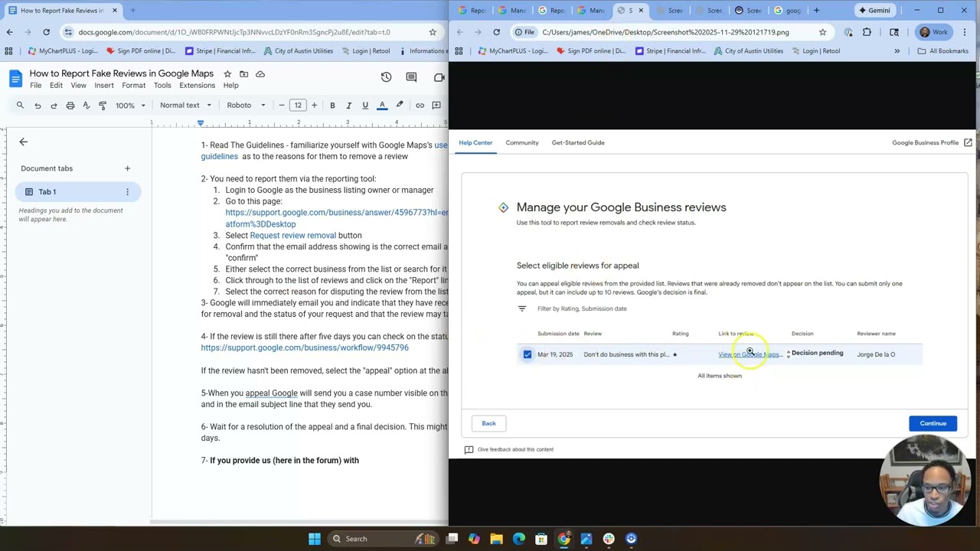Open File Explorer from the taskbar
The image size is (980, 551).
point(497,539)
